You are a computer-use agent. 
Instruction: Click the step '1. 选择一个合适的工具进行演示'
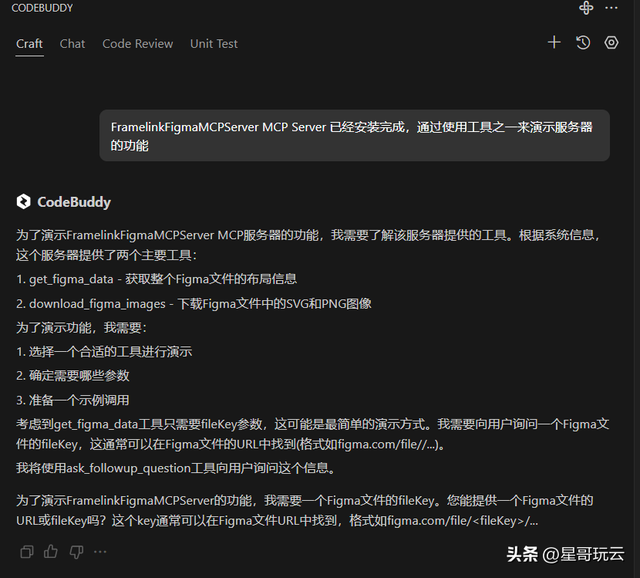(x=104, y=352)
